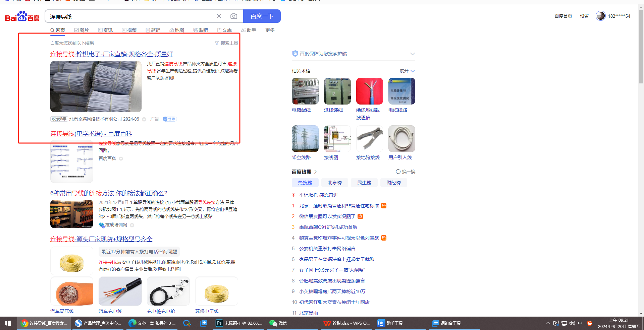The height and width of the screenshot is (330, 644).
Task: Open the dropdown icon beside 北京企腾网络技术有限公司
Action: (x=144, y=119)
